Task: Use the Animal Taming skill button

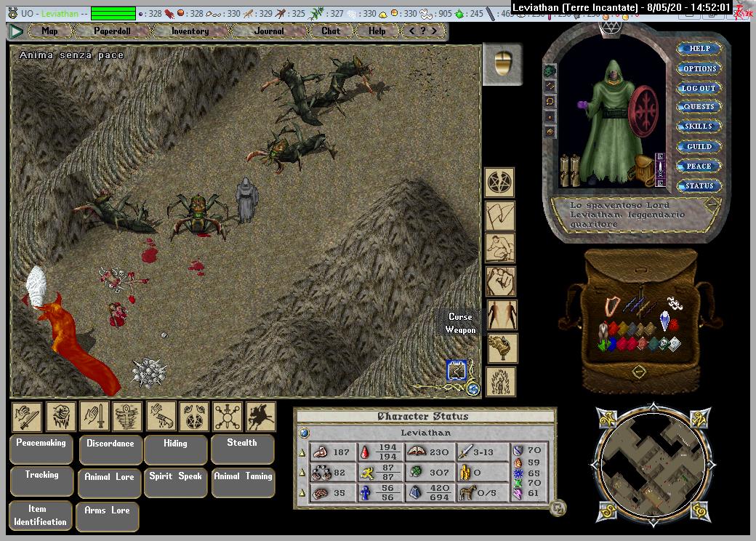Action: [x=243, y=483]
